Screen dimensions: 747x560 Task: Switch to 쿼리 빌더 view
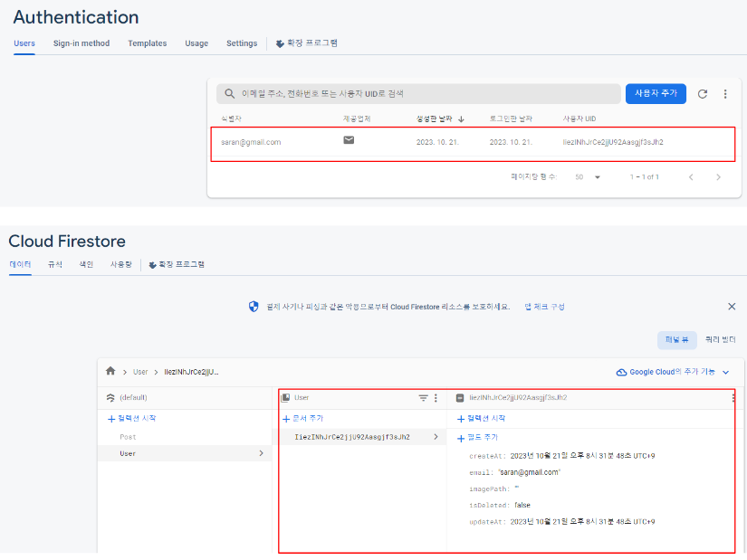click(x=721, y=340)
